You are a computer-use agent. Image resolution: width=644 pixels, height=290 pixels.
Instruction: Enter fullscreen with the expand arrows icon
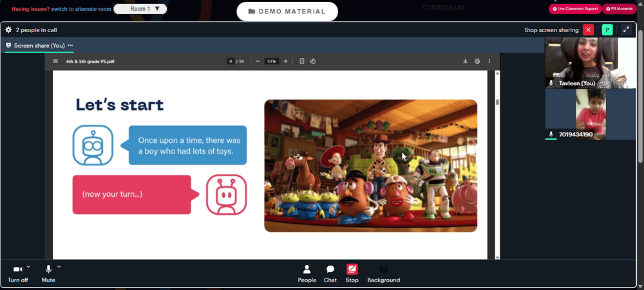[x=626, y=30]
